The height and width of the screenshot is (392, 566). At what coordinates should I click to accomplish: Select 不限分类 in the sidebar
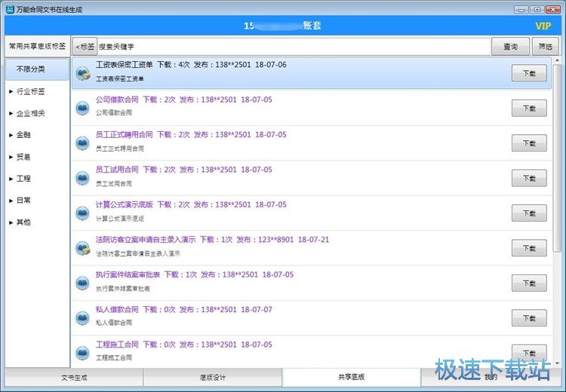(x=31, y=69)
